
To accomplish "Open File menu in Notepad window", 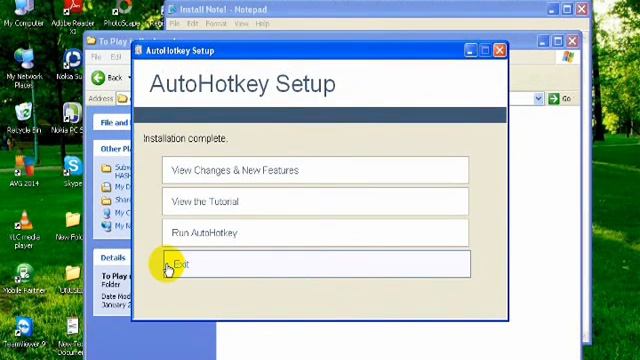I will 174,24.
